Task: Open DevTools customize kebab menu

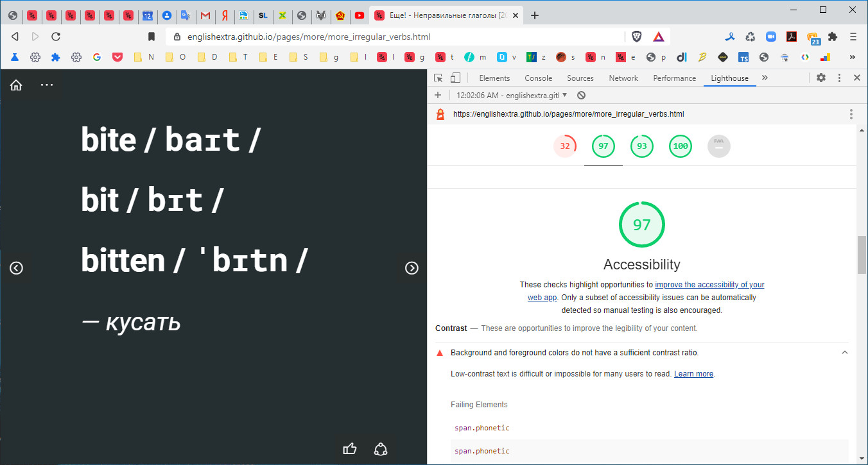Action: (839, 78)
